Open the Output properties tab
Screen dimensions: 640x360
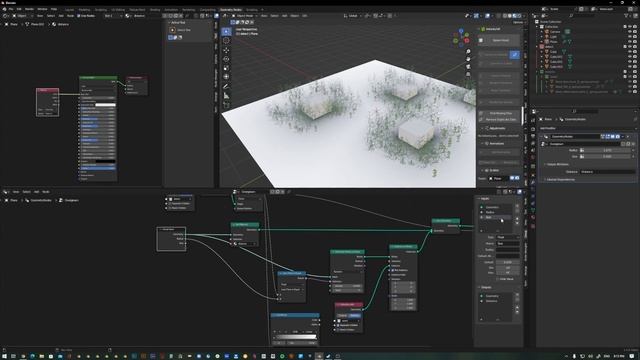(x=533, y=136)
